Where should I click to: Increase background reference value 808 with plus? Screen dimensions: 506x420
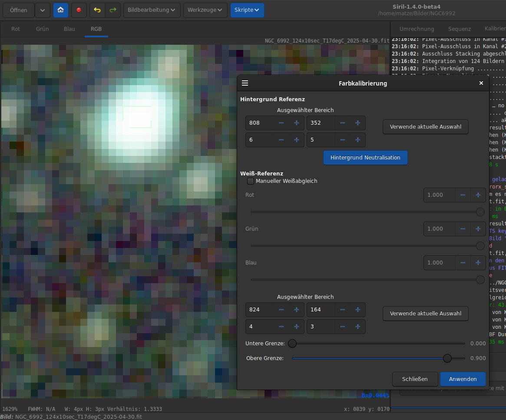tap(297, 123)
